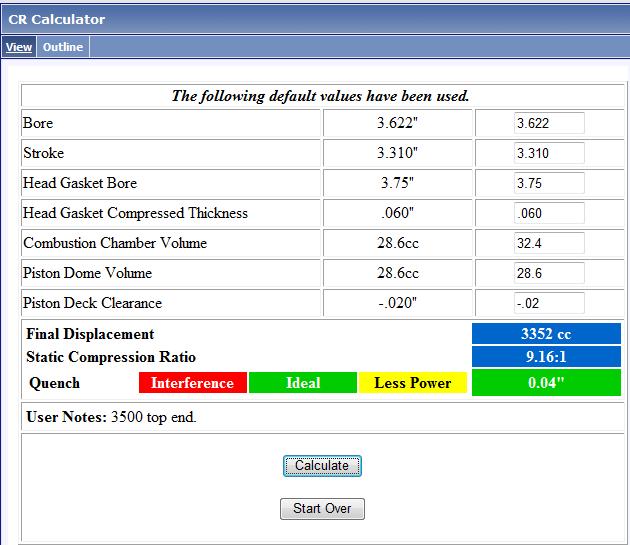Select the green Ideal quench swatch
The image size is (630, 545).
tap(302, 383)
